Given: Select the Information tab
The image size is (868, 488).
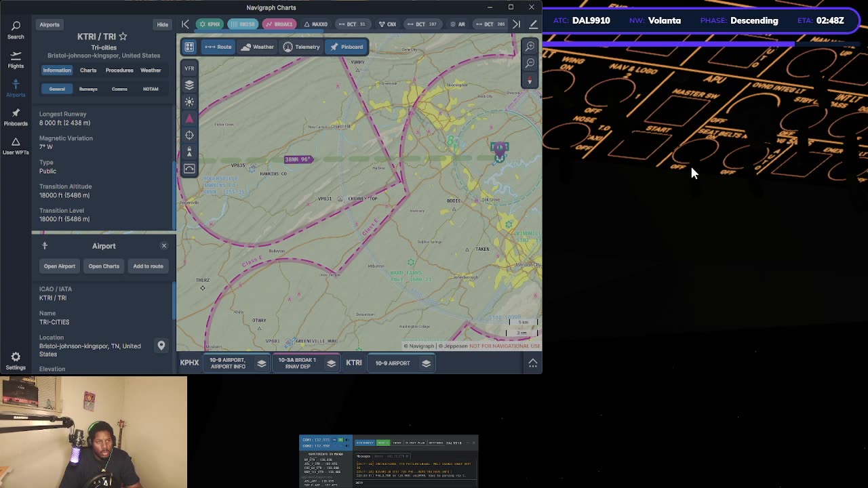Looking at the screenshot, I should pyautogui.click(x=57, y=70).
